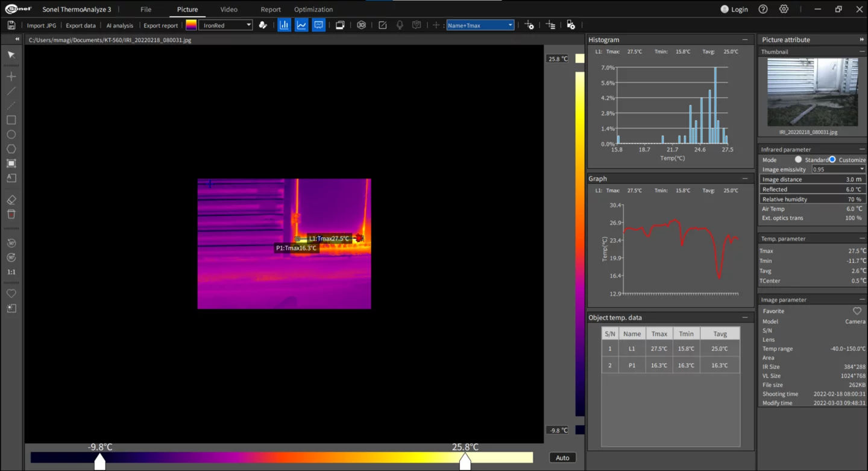868x471 pixels.
Task: Toggle the object temp data panel icon
Action: coord(318,25)
